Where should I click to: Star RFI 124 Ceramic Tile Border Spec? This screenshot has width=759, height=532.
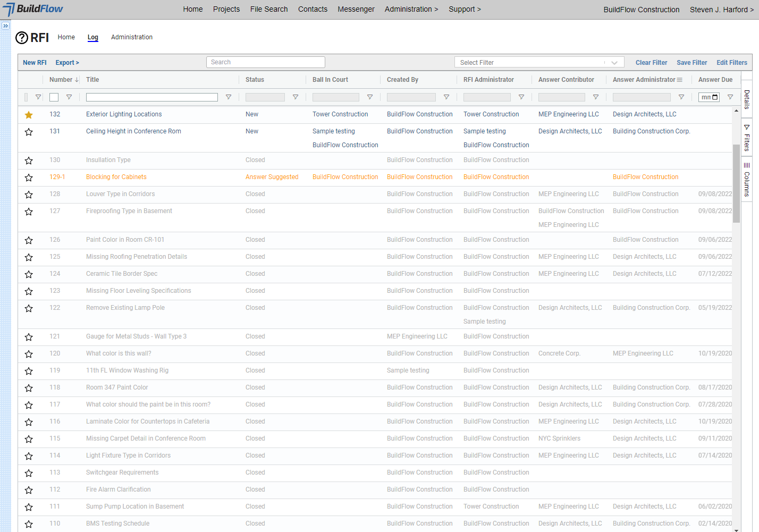click(x=29, y=274)
